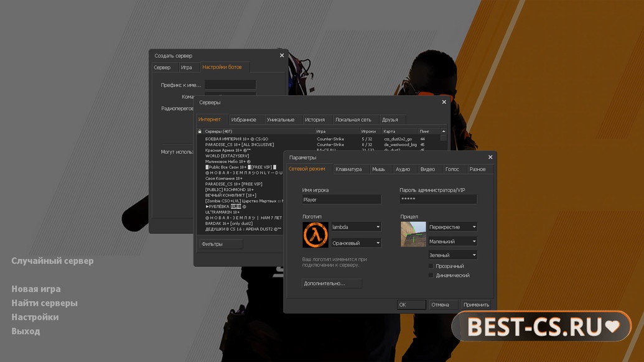Open the Дополнительно... settings button

(x=332, y=283)
